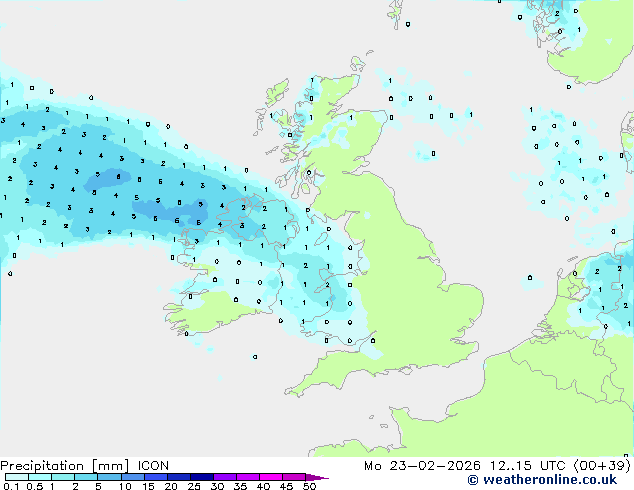Viewport: 634px width, 490px height.
Task: Pick the 40–45 mm magenta legend swatch
Action: (x=271, y=477)
